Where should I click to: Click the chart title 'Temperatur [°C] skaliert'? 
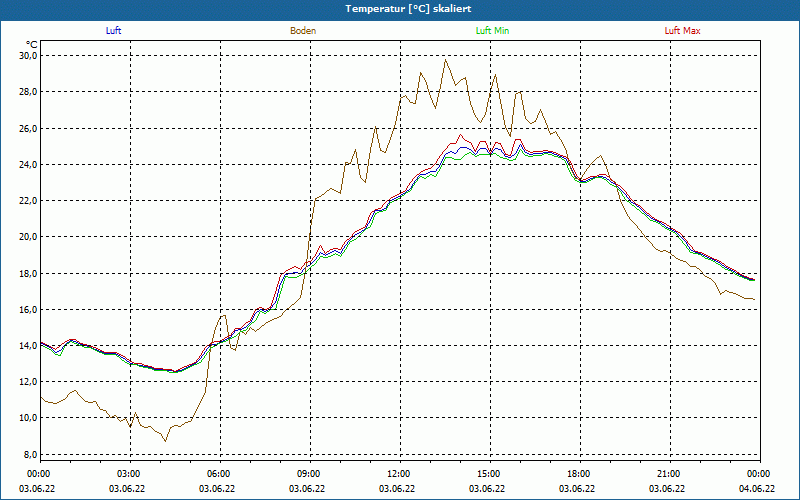point(408,9)
